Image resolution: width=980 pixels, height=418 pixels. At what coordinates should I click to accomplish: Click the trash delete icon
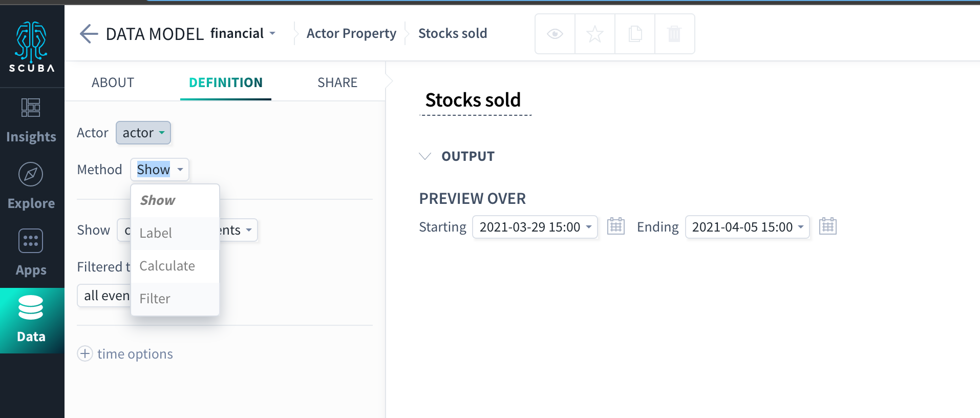pyautogui.click(x=675, y=34)
